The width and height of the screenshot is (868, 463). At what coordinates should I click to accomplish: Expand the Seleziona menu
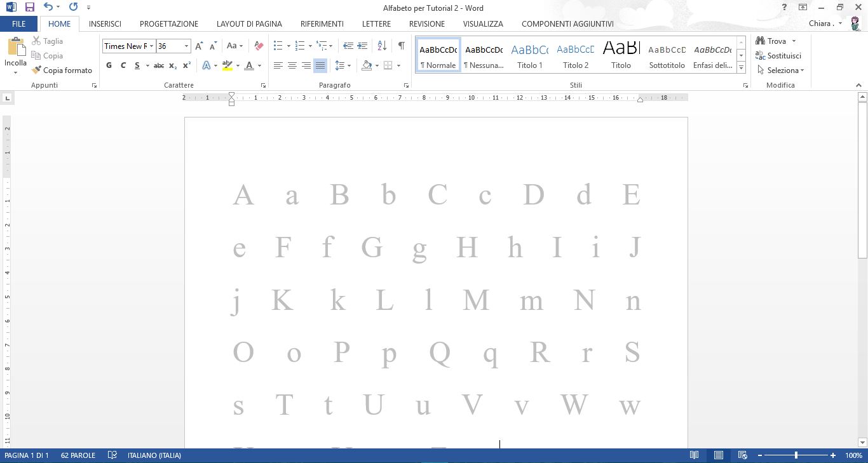tap(781, 70)
